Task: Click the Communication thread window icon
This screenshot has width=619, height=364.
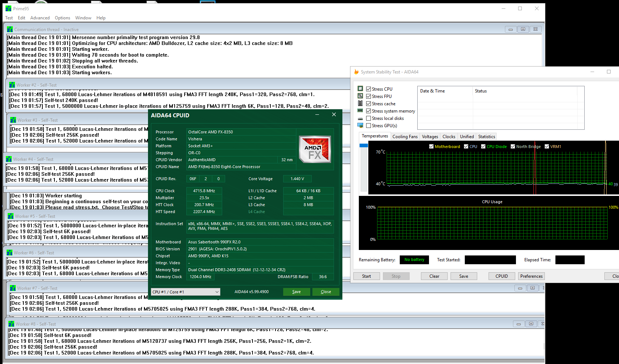Action: click(10, 29)
